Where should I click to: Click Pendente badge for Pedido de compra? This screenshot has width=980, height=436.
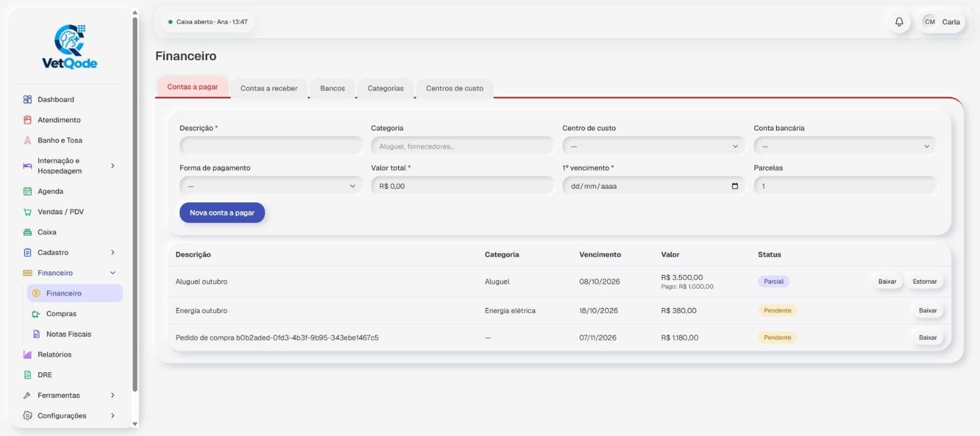777,338
